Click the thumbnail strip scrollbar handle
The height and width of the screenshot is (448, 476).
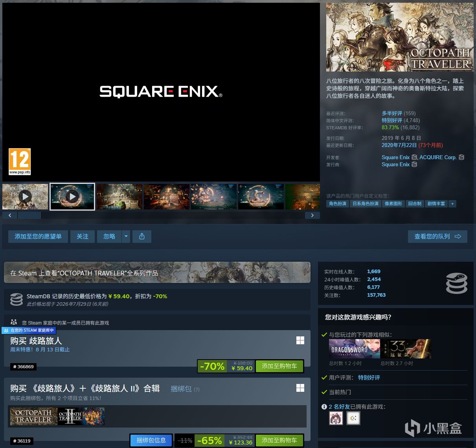(29, 215)
